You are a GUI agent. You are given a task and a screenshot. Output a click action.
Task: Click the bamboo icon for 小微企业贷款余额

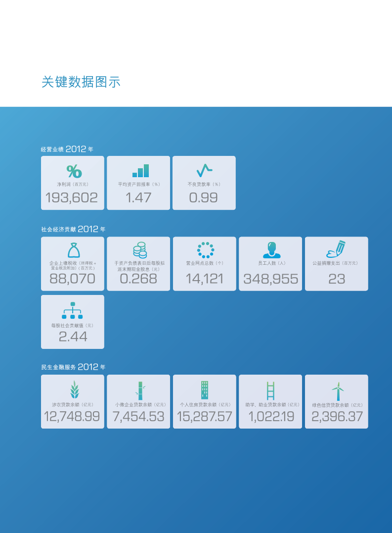pos(140,390)
